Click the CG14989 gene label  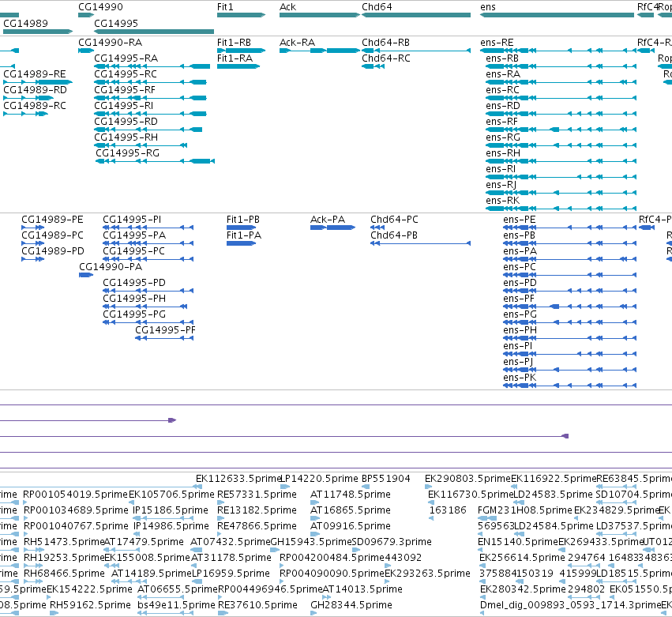[26, 23]
